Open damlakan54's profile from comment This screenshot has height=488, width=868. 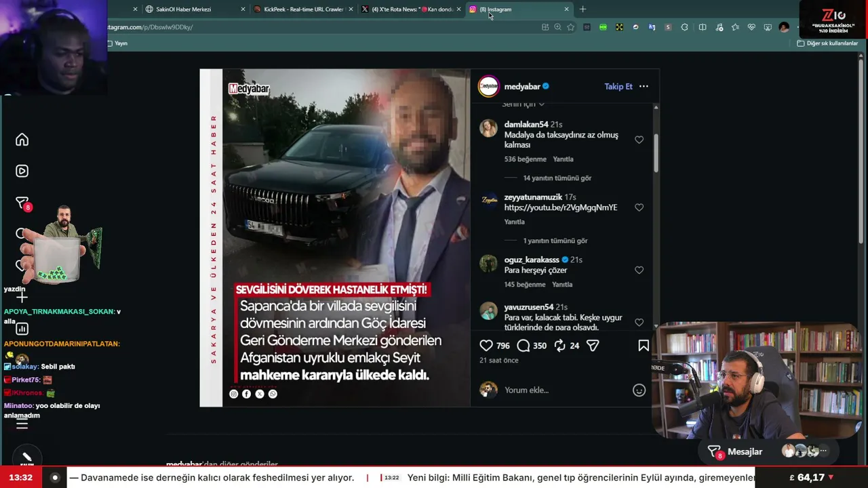point(526,125)
